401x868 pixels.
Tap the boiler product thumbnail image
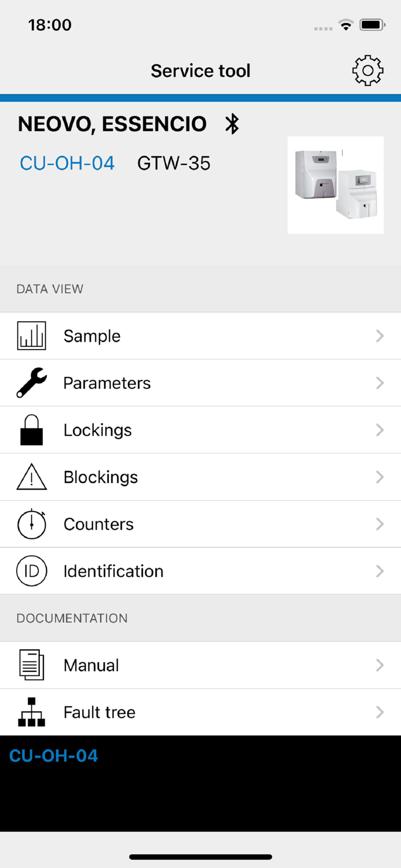pyautogui.click(x=336, y=185)
